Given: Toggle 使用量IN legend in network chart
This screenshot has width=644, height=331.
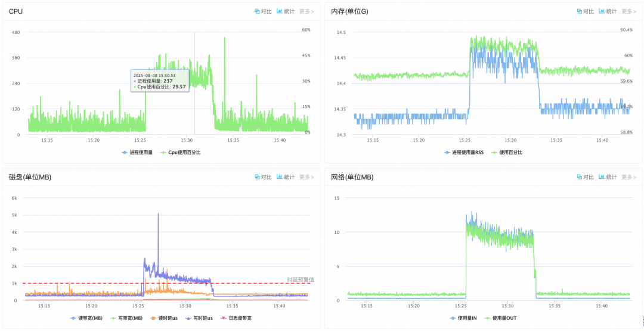Looking at the screenshot, I should [x=463, y=318].
